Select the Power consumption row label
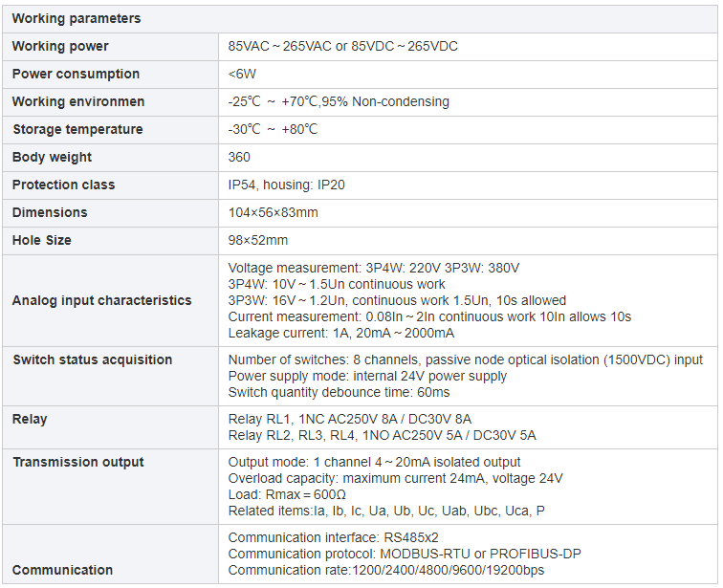Image resolution: width=723 pixels, height=588 pixels. pyautogui.click(x=76, y=75)
